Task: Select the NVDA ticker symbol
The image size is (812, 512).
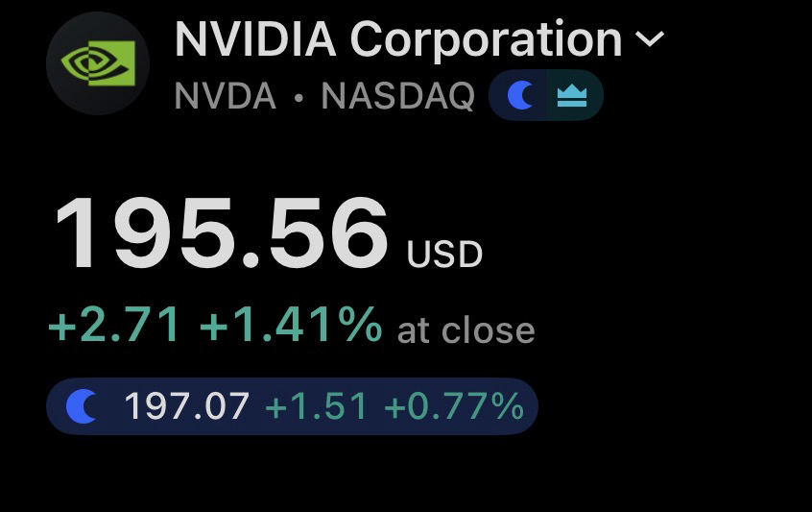Action: pyautogui.click(x=226, y=96)
